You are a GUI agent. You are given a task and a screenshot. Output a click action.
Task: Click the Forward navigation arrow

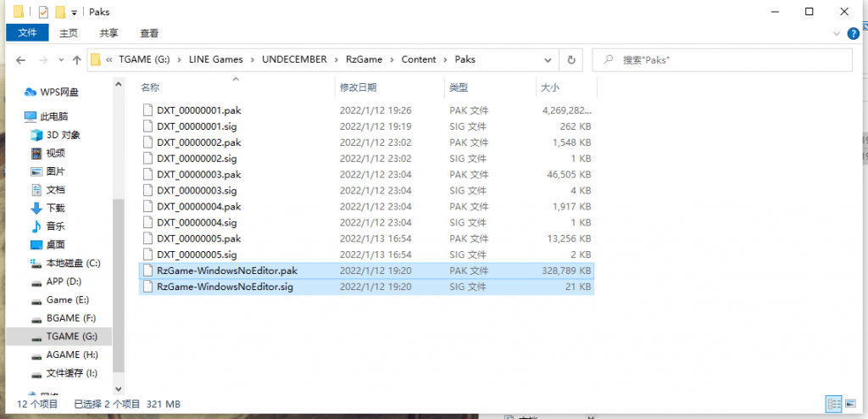click(x=43, y=60)
